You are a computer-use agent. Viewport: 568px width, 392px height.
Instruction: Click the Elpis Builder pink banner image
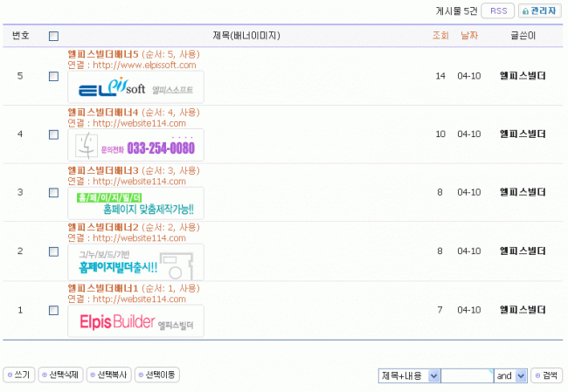(135, 321)
